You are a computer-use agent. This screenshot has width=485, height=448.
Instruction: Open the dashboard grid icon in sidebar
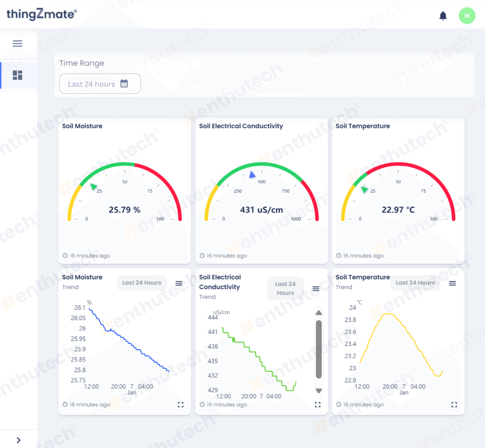coord(17,75)
